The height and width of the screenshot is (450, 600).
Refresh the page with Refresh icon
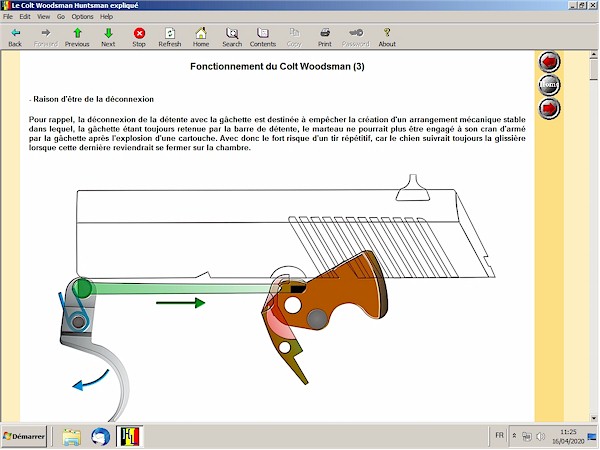pos(170,37)
